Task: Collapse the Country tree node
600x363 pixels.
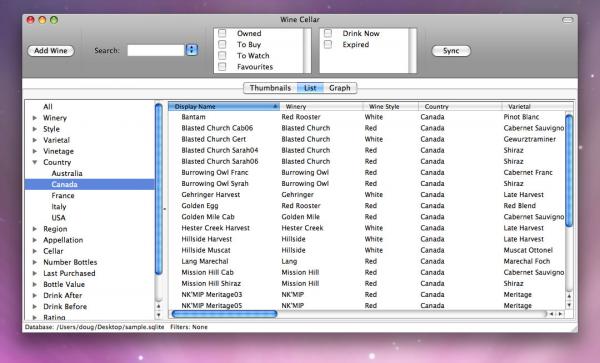Action: pyautogui.click(x=34, y=162)
